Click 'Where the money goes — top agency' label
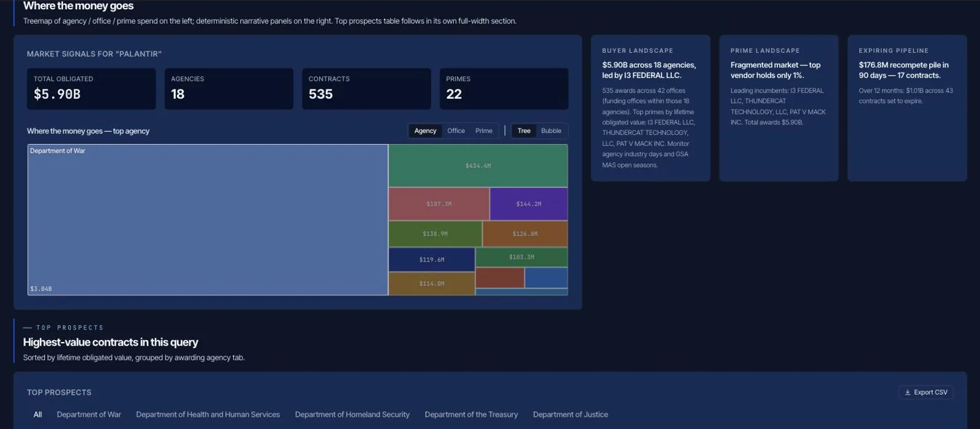This screenshot has width=980, height=429. coord(88,131)
